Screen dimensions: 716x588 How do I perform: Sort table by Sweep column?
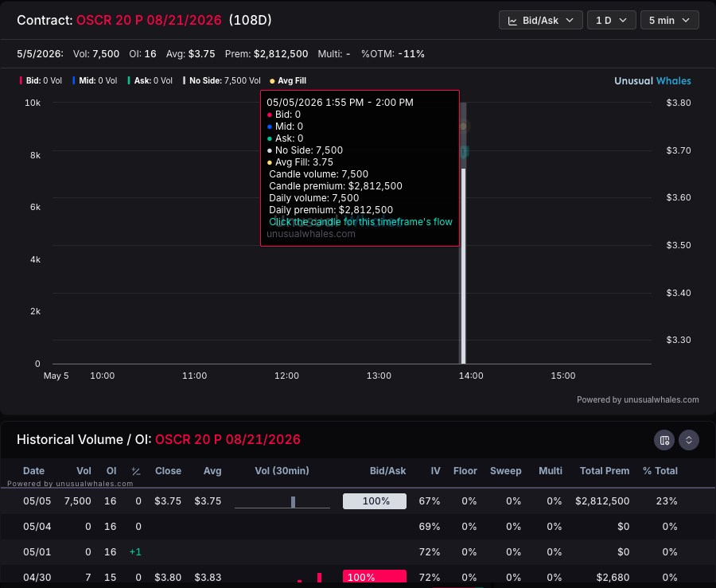point(505,471)
